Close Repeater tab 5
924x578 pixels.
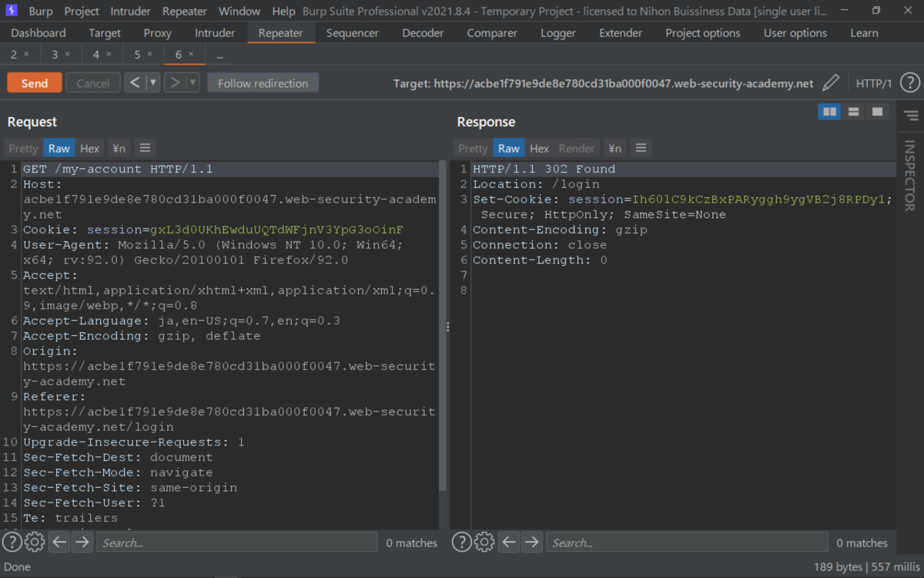pyautogui.click(x=150, y=55)
